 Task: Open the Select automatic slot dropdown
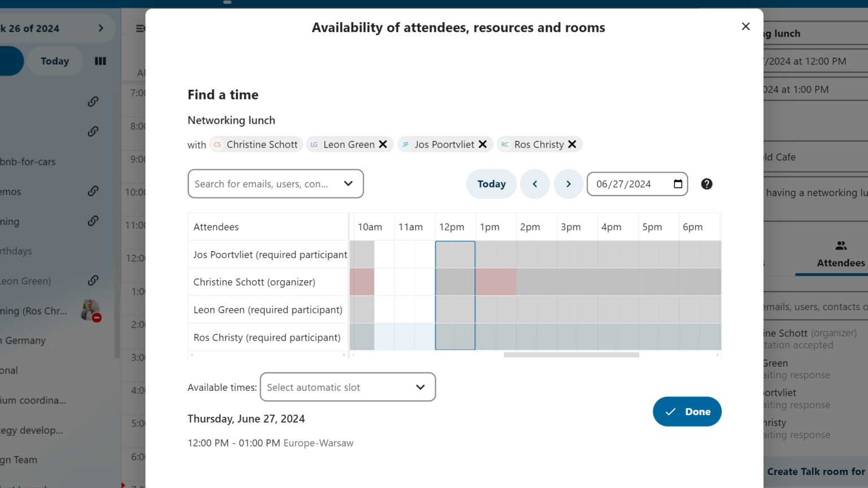click(x=347, y=387)
